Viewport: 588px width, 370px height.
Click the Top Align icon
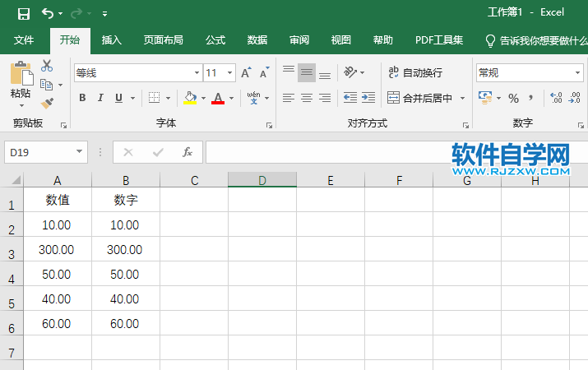[289, 70]
